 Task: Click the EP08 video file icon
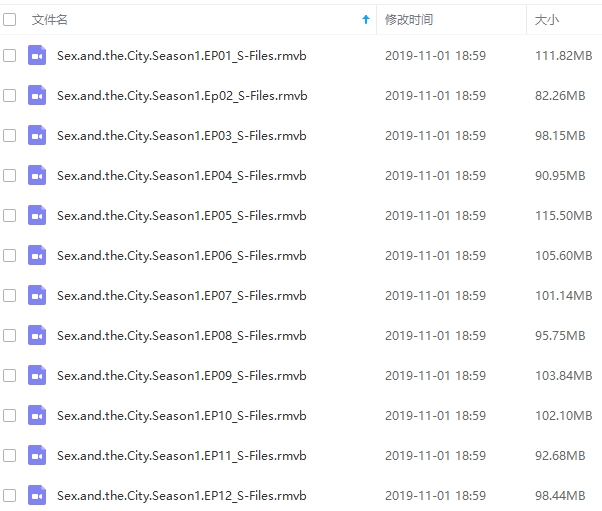coord(37,336)
